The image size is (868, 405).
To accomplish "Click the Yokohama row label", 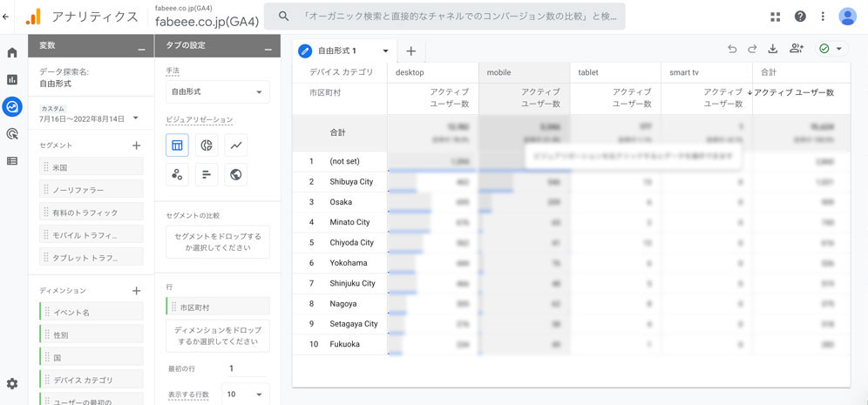I will click(349, 263).
